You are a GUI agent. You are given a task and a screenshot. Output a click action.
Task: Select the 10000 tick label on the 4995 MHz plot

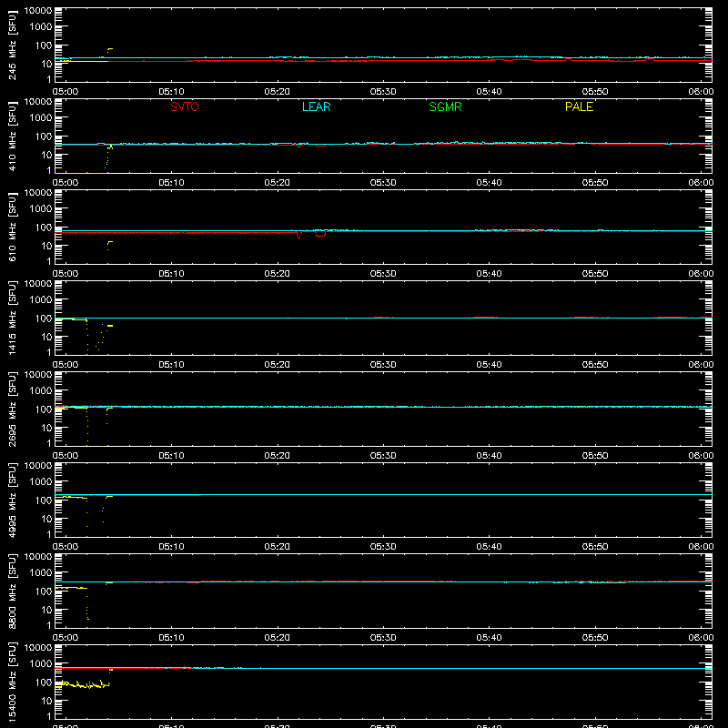(x=38, y=466)
